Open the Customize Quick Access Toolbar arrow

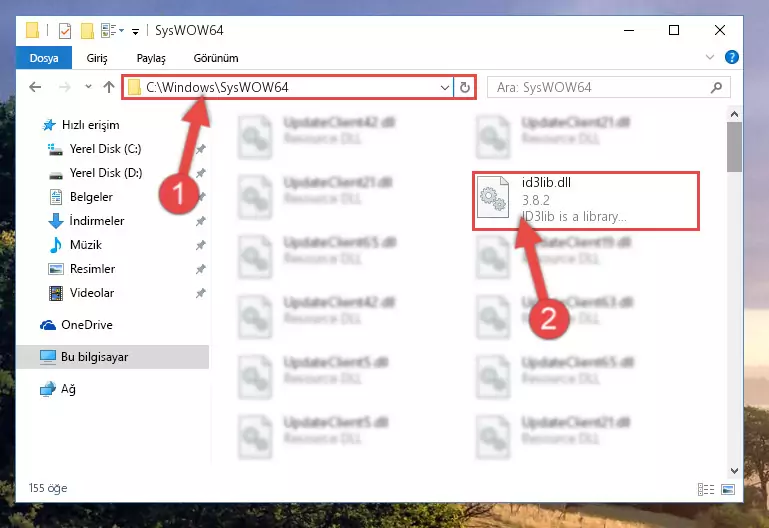click(135, 31)
